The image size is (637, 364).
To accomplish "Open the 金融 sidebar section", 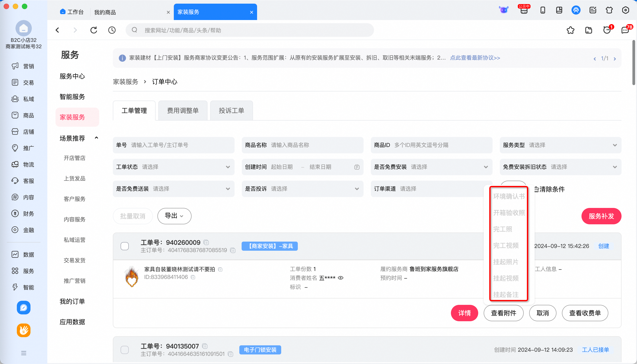I will (23, 230).
